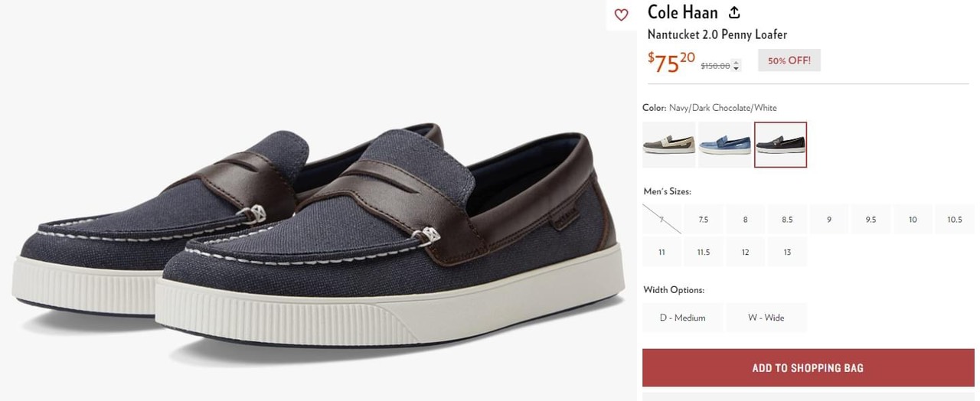Select size 10
Viewport: 980px width, 401px height.
coord(913,220)
